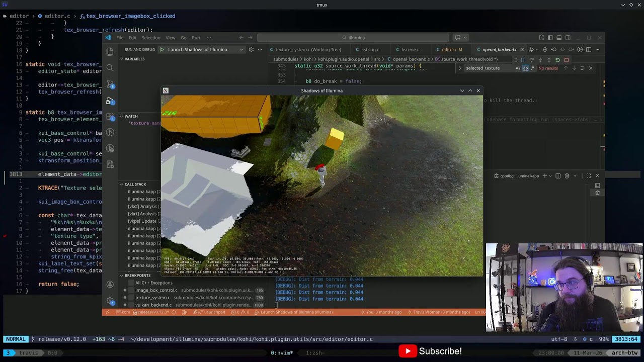Image resolution: width=644 pixels, height=362 pixels.
Task: Collapse the CALL STACK section
Action: click(121, 185)
